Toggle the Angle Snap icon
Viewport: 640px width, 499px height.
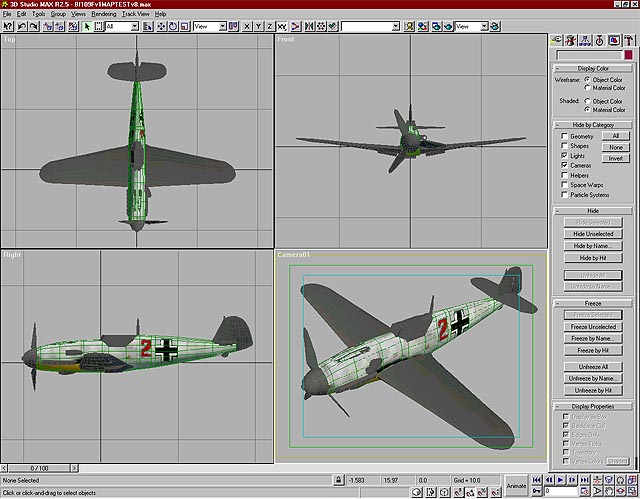470,492
